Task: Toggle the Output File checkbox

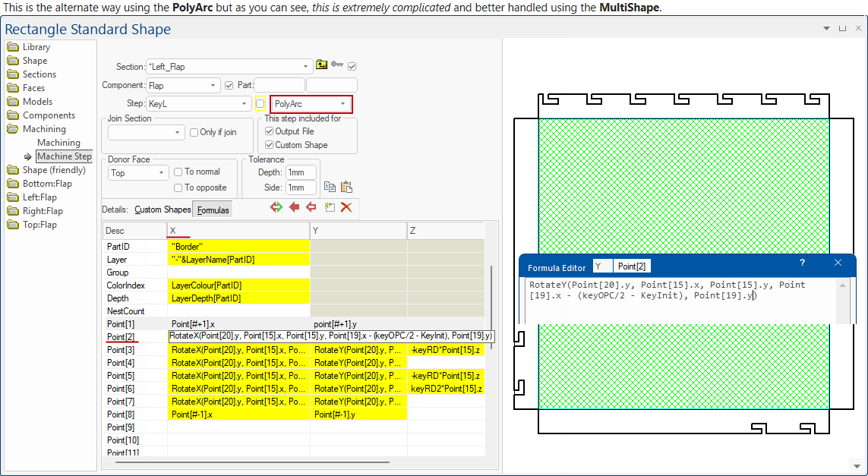Action: point(269,131)
